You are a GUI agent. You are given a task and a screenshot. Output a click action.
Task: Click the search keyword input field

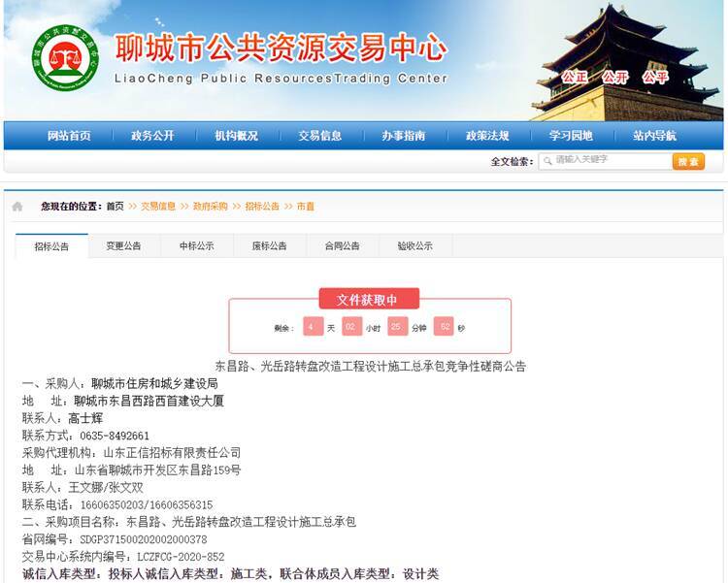click(x=608, y=161)
